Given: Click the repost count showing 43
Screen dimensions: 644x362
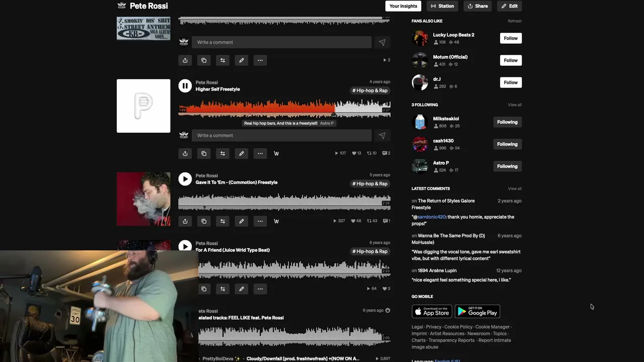Looking at the screenshot, I should pos(372,221).
